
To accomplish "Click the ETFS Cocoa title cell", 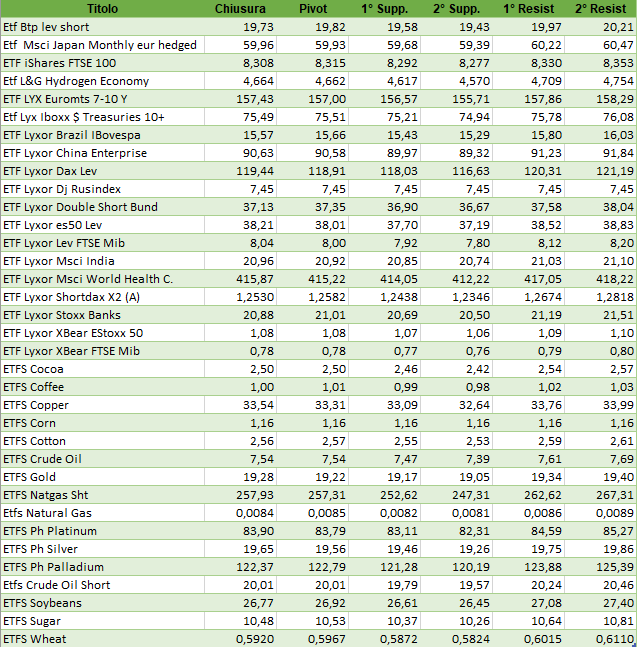I will (x=102, y=369).
